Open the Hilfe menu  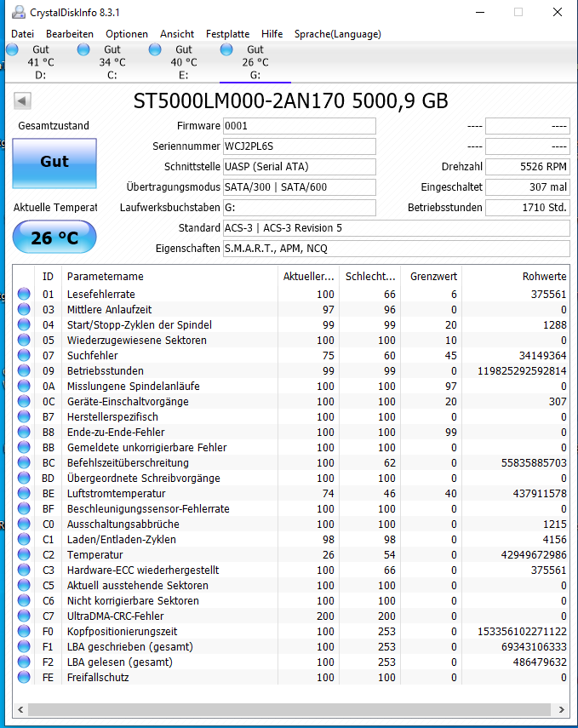[272, 34]
